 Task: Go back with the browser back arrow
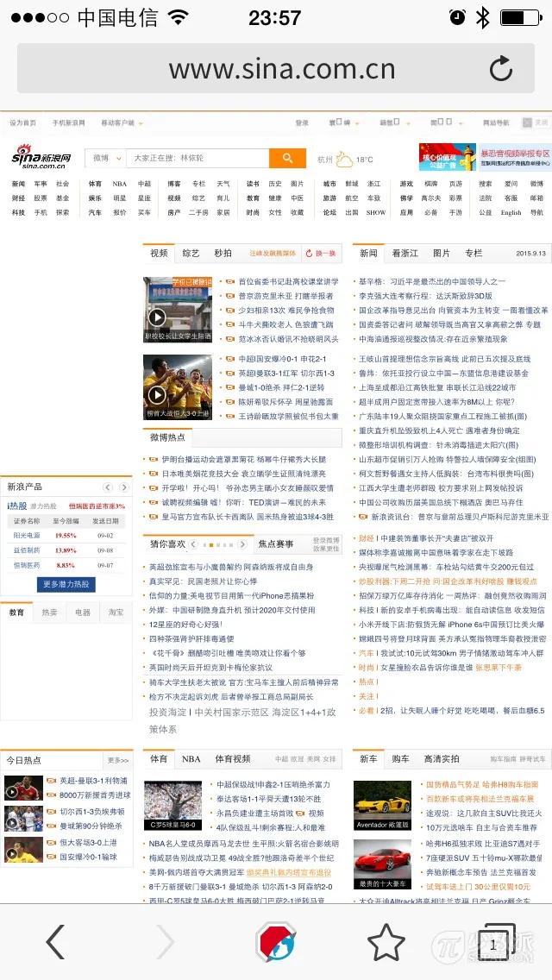[56, 942]
